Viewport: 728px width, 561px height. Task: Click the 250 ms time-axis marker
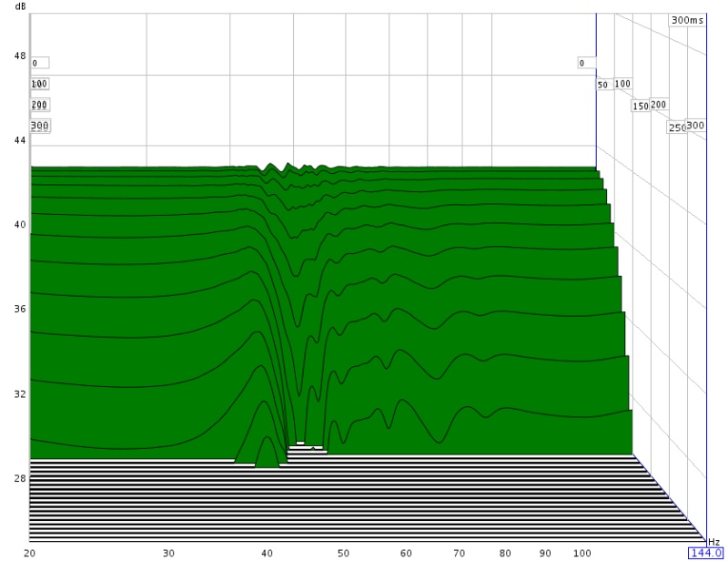click(677, 127)
